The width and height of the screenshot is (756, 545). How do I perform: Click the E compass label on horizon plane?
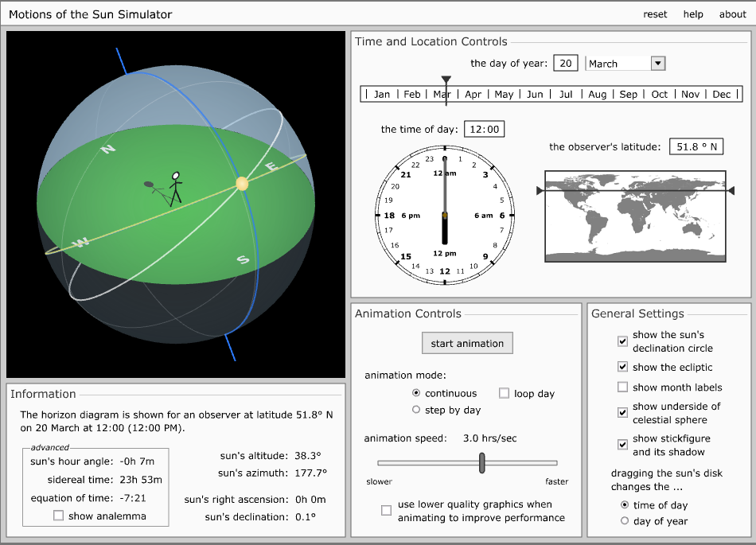coord(272,167)
